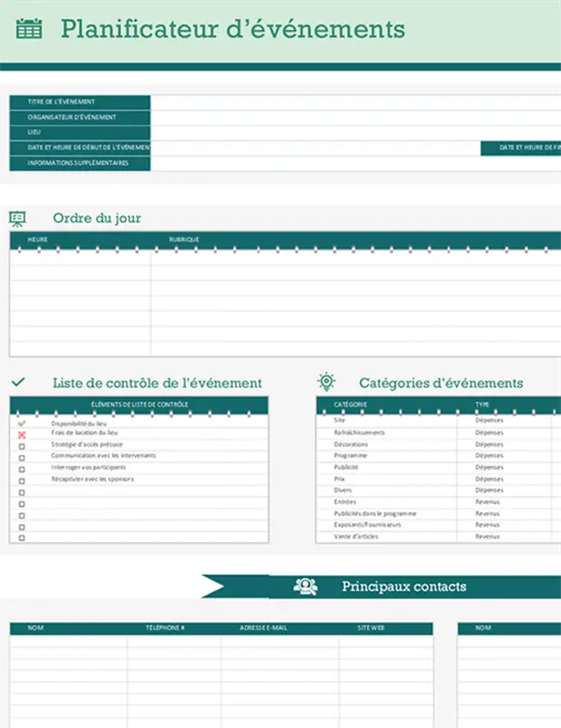This screenshot has width=561, height=728.
Task: Click the NOM header in left contacts table
Action: coord(36,628)
